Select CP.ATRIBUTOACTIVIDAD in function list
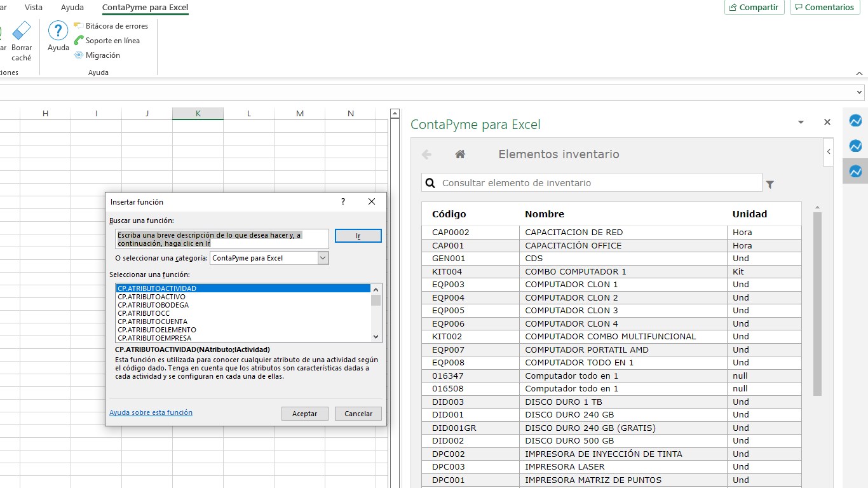 tap(242, 288)
